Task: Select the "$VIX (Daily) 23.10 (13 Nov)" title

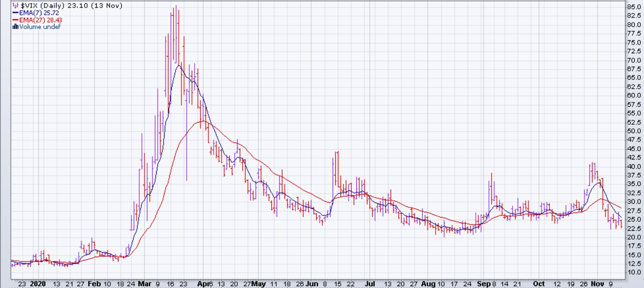Action: pos(72,6)
